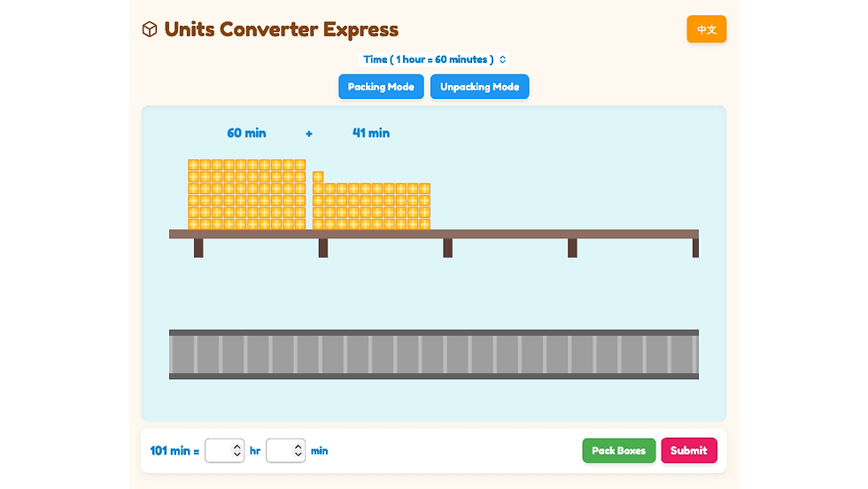Click the "60 min" label

pyautogui.click(x=246, y=133)
